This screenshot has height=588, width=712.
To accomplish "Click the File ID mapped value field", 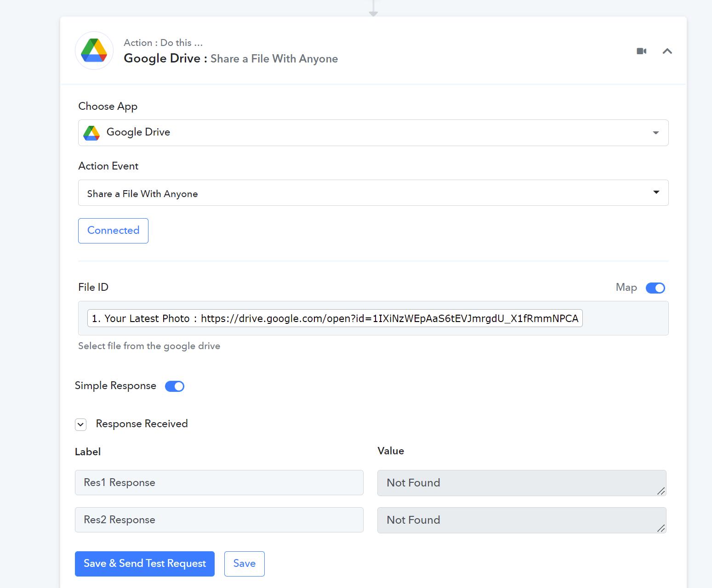I will (373, 318).
